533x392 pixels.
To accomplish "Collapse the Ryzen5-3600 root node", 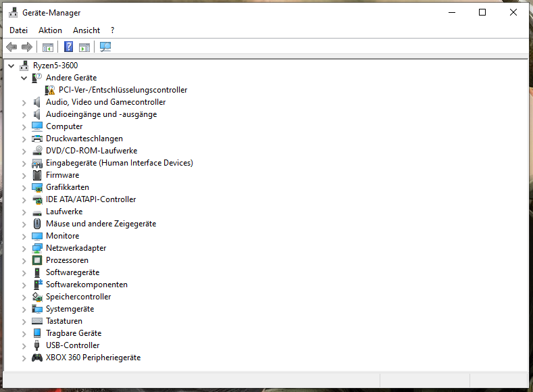I will coord(11,66).
